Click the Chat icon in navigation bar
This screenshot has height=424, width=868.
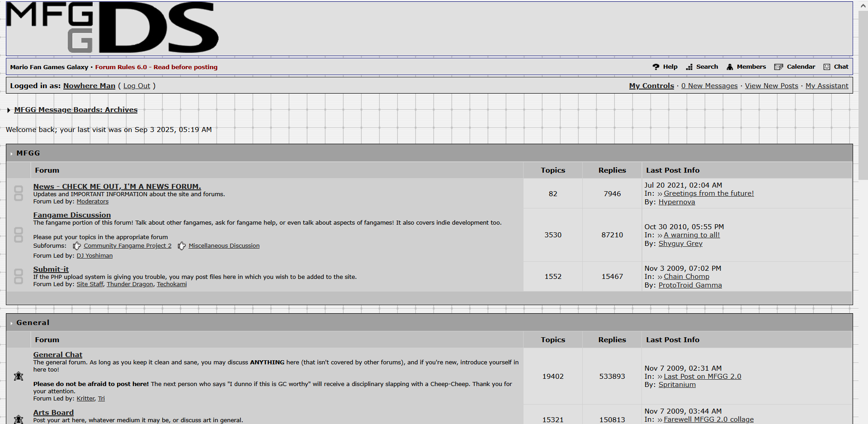[x=827, y=67]
